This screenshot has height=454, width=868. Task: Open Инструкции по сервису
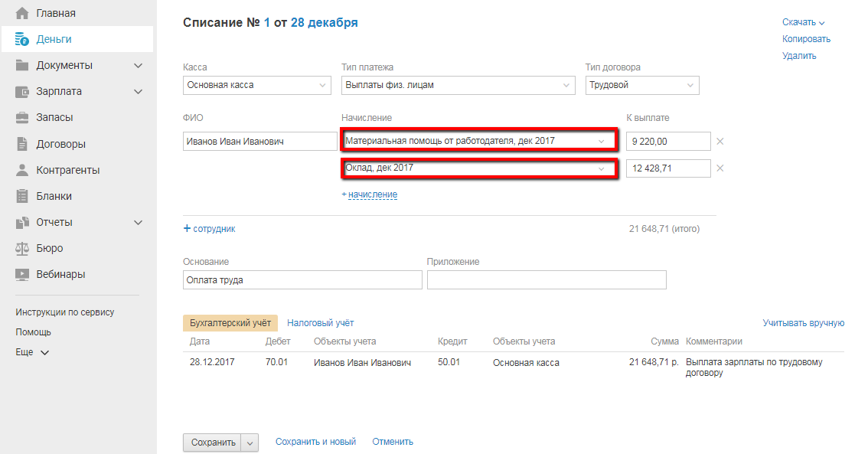click(65, 312)
